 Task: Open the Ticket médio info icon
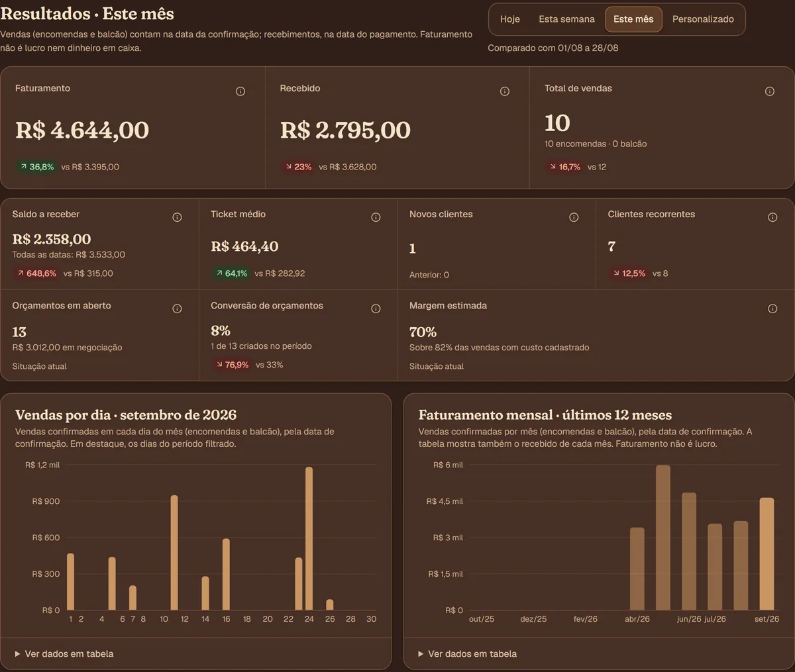pyautogui.click(x=376, y=217)
